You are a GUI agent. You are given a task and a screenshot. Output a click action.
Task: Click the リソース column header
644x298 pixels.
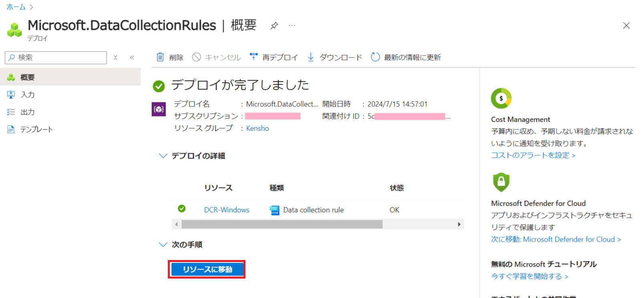[218, 188]
